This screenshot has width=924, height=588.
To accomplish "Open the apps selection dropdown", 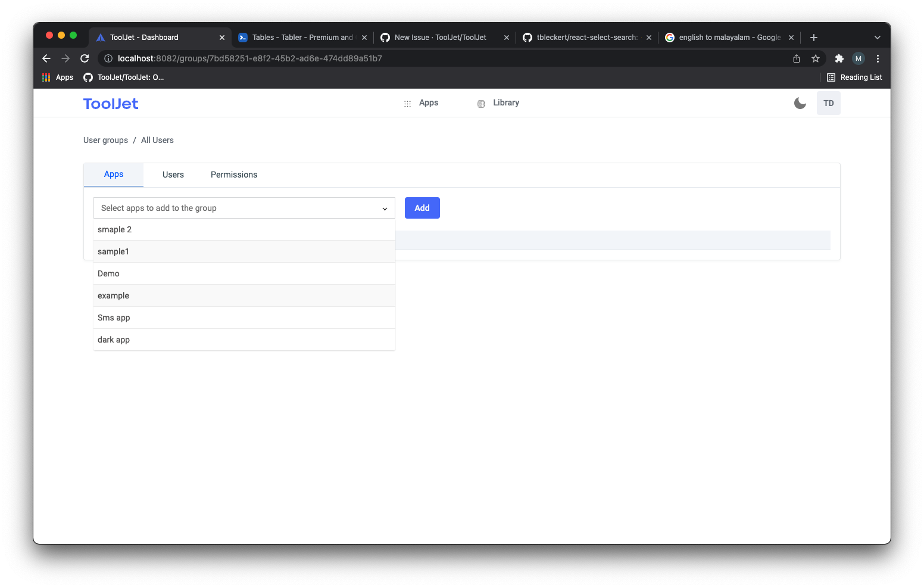I will tap(244, 208).
